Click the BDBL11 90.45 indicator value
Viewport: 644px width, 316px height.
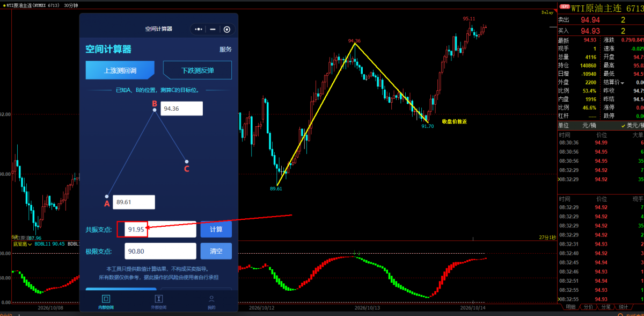coord(50,244)
